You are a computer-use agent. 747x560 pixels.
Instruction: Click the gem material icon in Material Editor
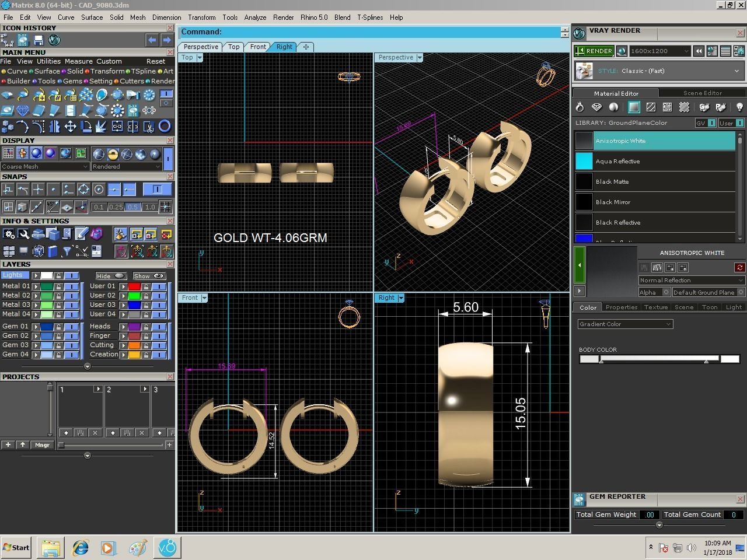pyautogui.click(x=596, y=107)
